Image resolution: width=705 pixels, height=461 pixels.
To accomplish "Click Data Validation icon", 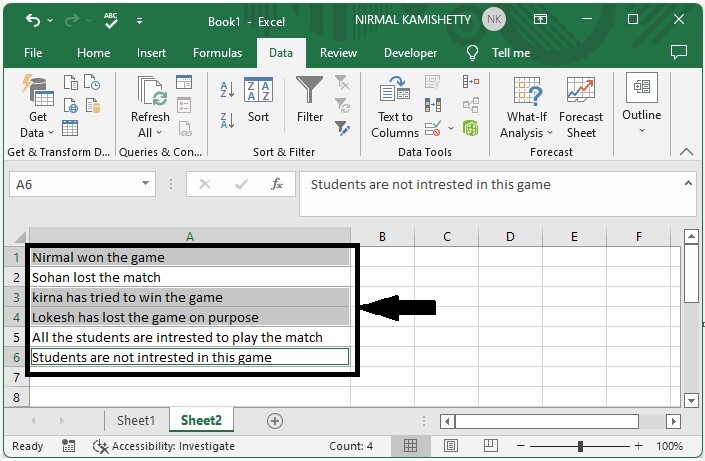I will [433, 129].
